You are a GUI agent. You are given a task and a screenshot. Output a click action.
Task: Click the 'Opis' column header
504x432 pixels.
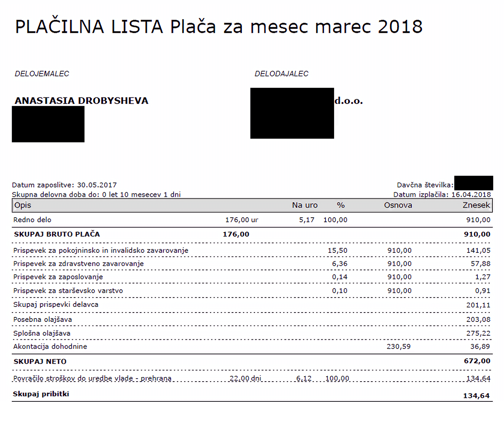23,205
